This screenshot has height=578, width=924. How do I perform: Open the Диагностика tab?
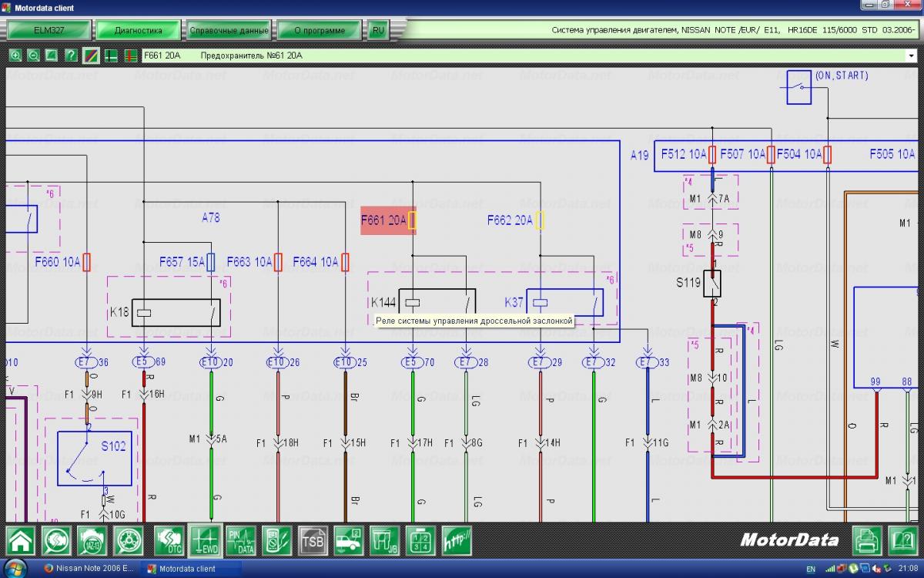pos(139,31)
